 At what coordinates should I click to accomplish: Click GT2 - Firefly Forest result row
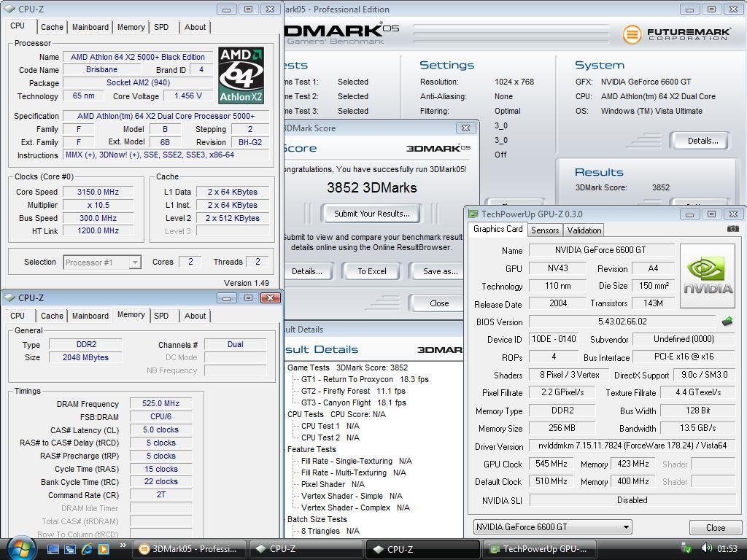[x=353, y=391]
